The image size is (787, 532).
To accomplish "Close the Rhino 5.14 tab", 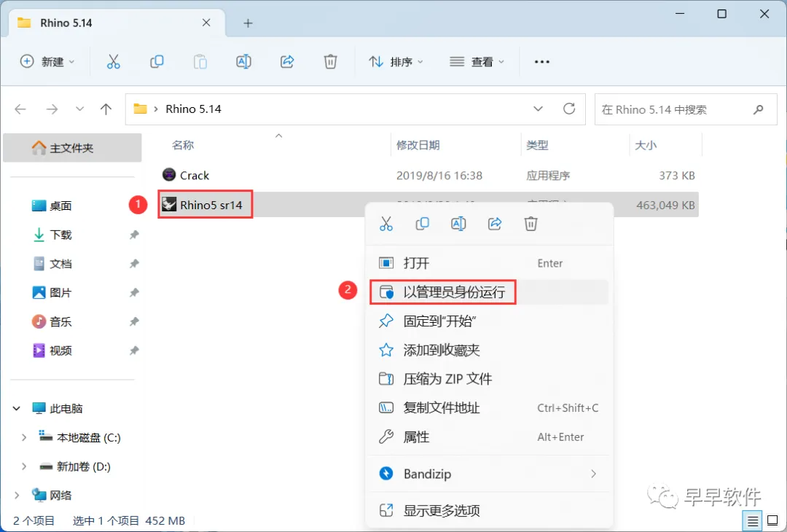I will pyautogui.click(x=206, y=23).
